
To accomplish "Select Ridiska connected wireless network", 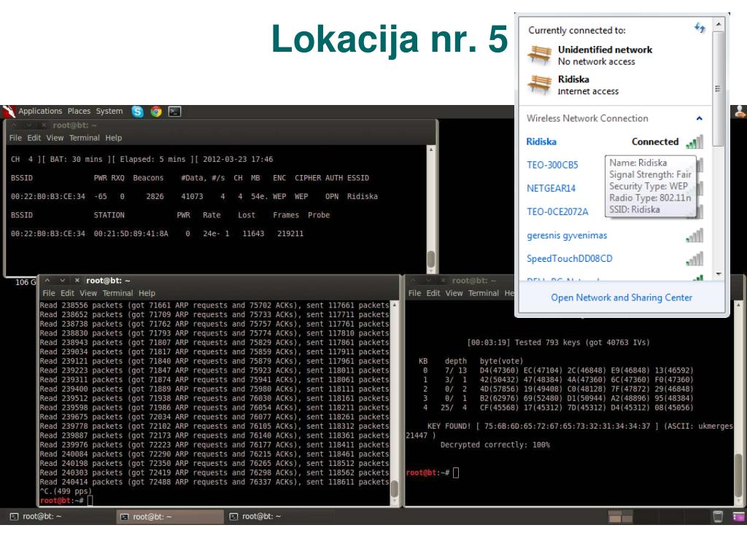I will point(614,141).
